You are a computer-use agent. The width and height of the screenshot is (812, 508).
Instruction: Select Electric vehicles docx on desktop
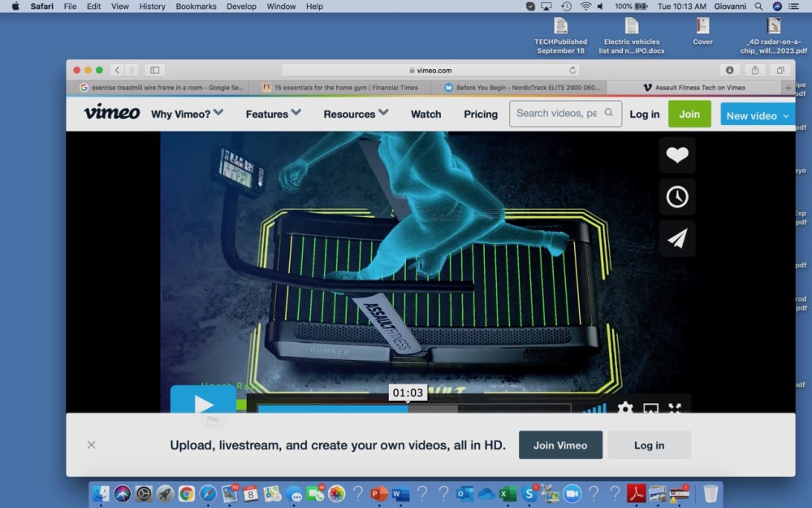coord(631,35)
